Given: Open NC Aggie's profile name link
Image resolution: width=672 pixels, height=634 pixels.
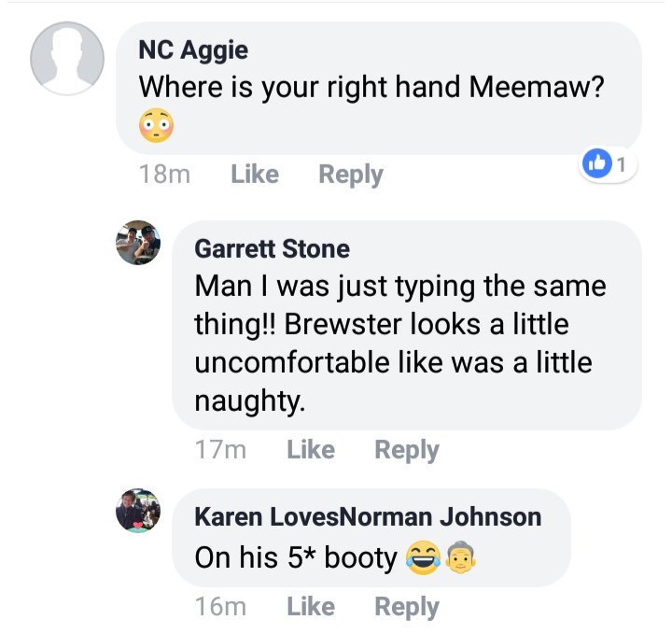Looking at the screenshot, I should (x=193, y=49).
